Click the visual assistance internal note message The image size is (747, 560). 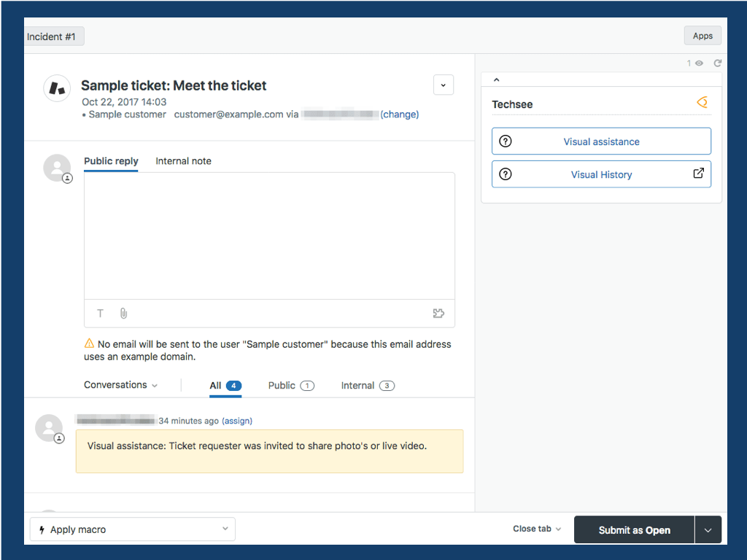pos(269,451)
